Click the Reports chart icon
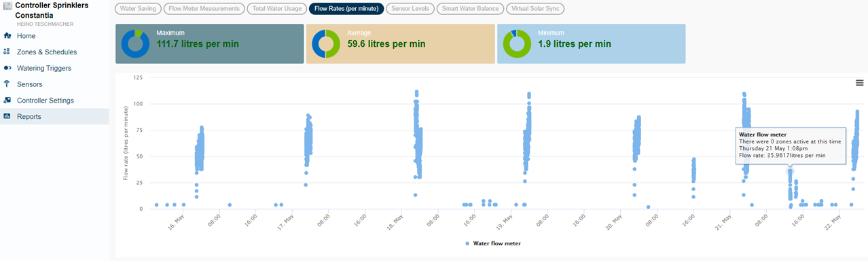The width and height of the screenshot is (868, 261). [7, 116]
